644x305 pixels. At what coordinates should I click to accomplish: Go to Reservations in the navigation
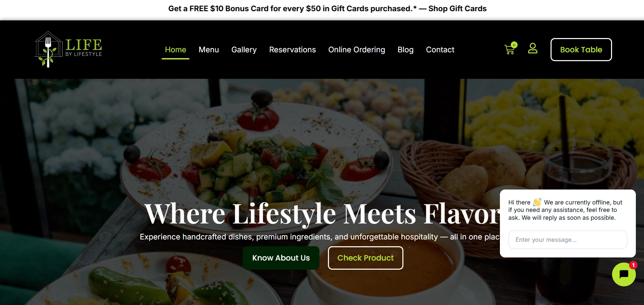[292, 50]
